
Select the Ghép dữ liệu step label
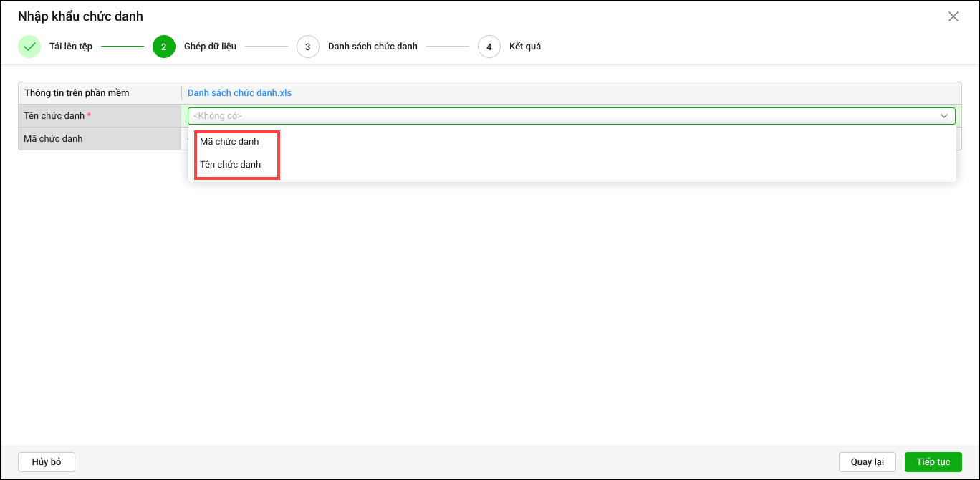tap(210, 47)
